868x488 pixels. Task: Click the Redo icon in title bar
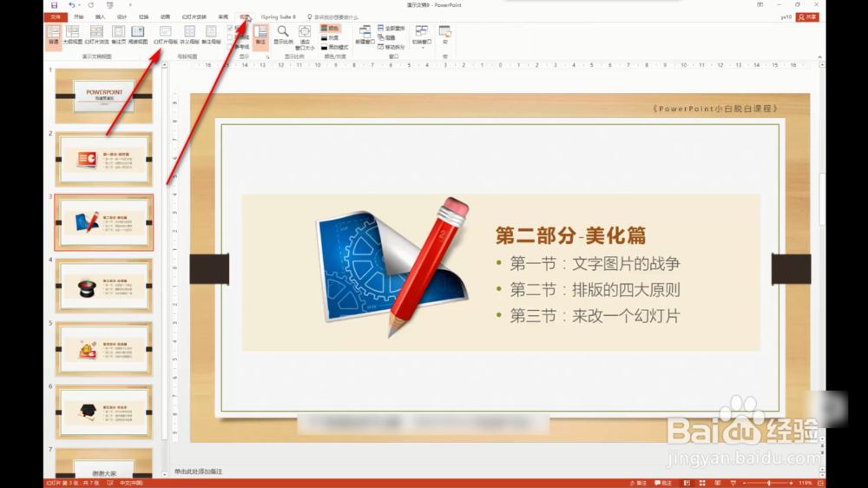click(x=91, y=5)
